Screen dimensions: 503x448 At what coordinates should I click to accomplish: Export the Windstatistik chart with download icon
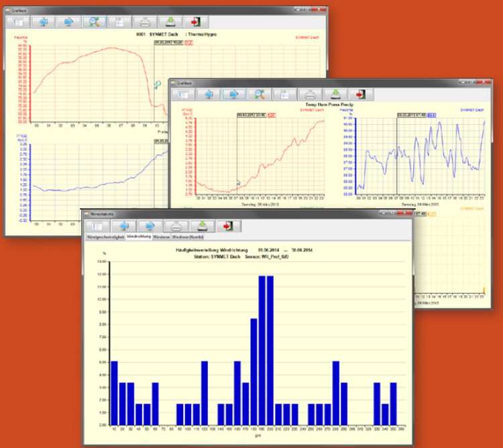(x=204, y=226)
